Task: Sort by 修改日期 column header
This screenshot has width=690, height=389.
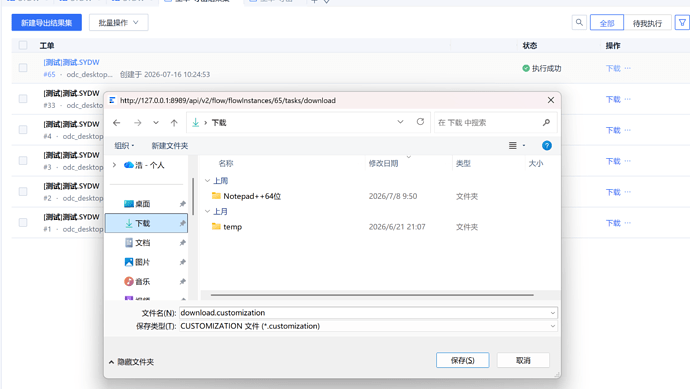Action: click(x=383, y=163)
